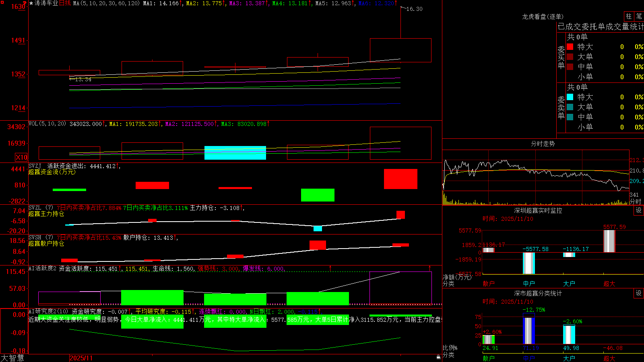Click the 超赢主力持仓 label
This screenshot has height=362, width=644.
click(x=46, y=214)
